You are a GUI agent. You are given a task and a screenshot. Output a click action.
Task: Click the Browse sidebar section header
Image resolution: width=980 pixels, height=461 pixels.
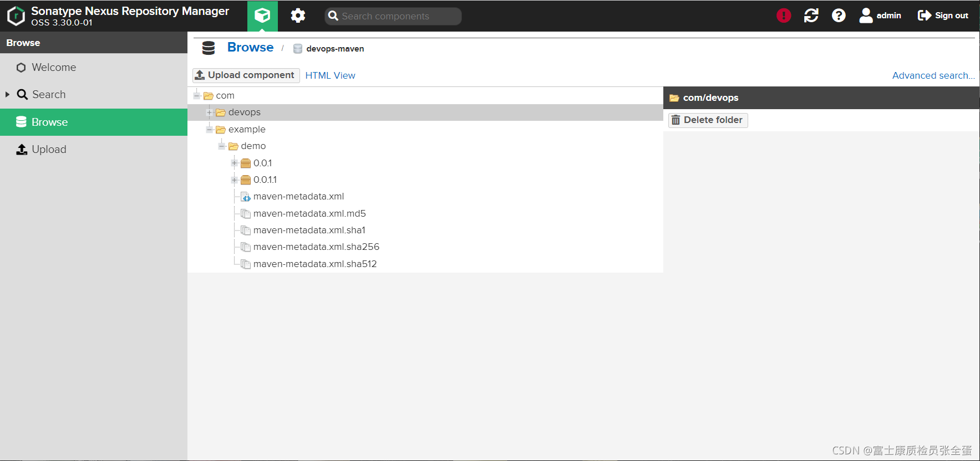pyautogui.click(x=94, y=43)
